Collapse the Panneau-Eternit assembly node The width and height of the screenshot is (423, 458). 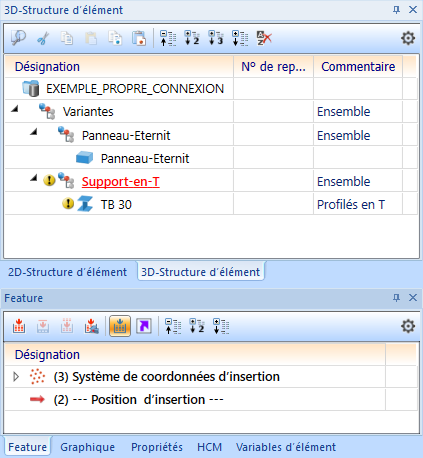33,132
